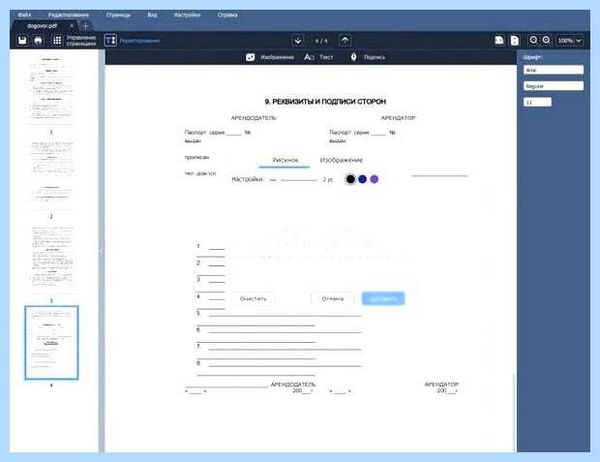
Task: Click the Save floppy disk icon
Action: [22, 40]
